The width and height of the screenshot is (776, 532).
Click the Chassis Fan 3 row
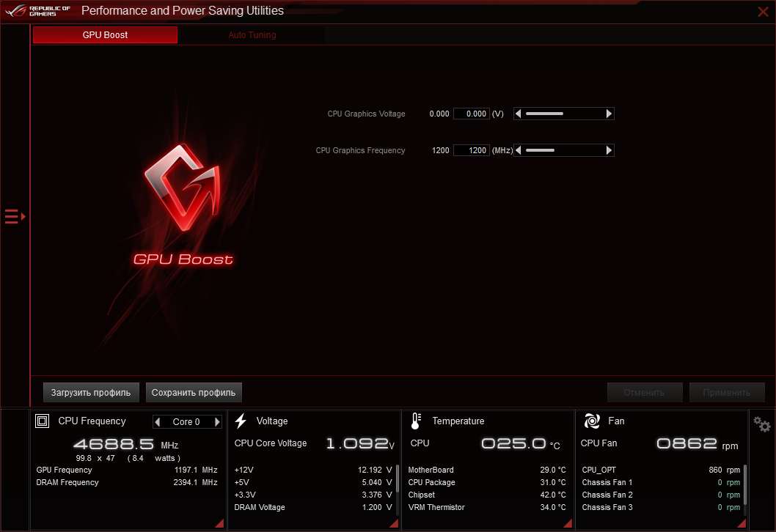[x=661, y=507]
